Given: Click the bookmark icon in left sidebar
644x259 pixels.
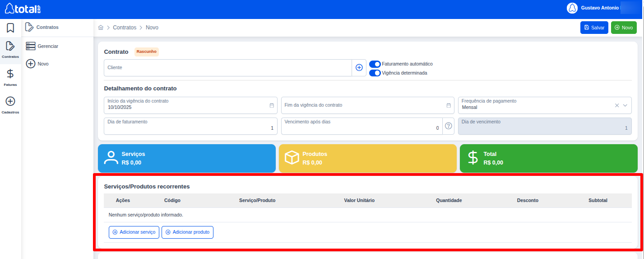Looking at the screenshot, I should click(x=10, y=28).
